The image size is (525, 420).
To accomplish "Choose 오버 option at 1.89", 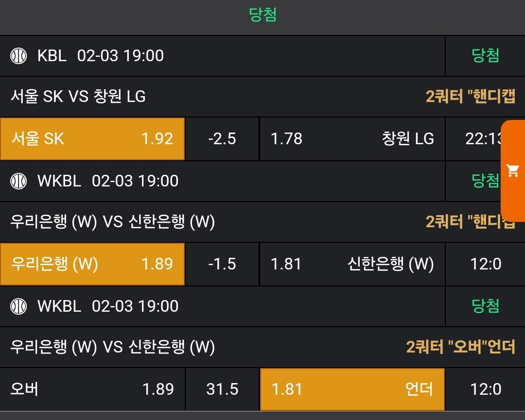I will pyautogui.click(x=92, y=389).
